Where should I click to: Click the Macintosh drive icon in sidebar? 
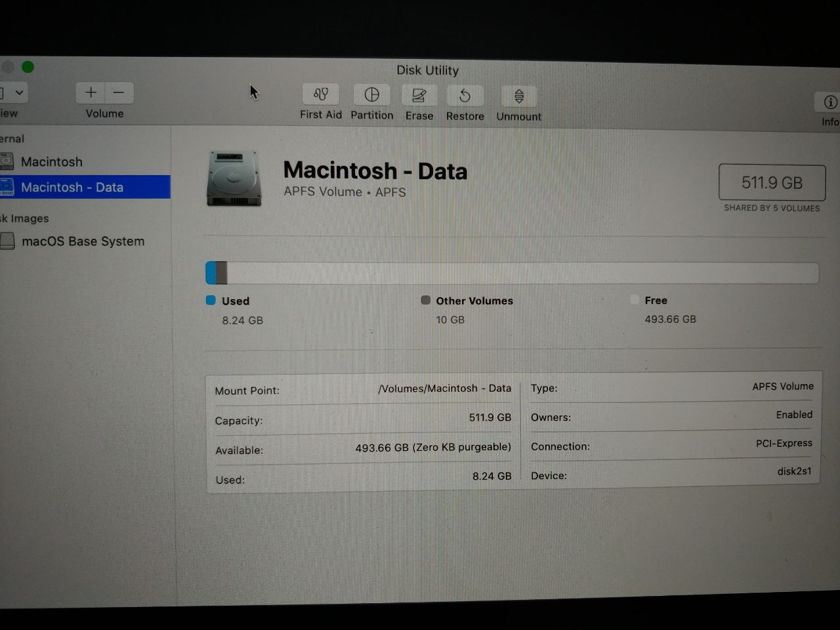coord(7,161)
